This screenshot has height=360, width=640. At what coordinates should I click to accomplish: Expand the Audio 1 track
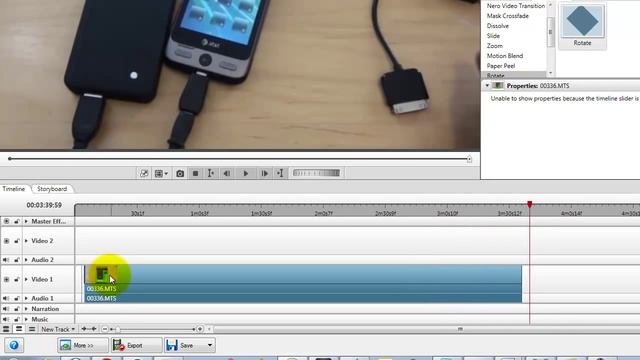[26, 298]
